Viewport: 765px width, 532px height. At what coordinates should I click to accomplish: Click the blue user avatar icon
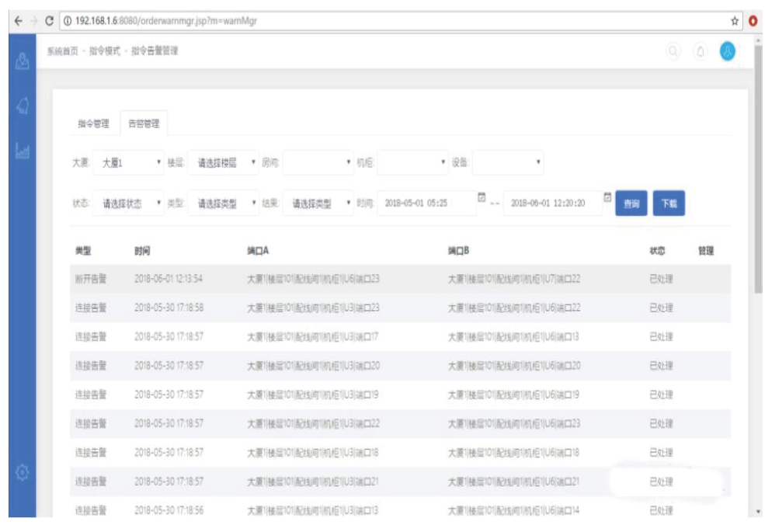point(727,51)
